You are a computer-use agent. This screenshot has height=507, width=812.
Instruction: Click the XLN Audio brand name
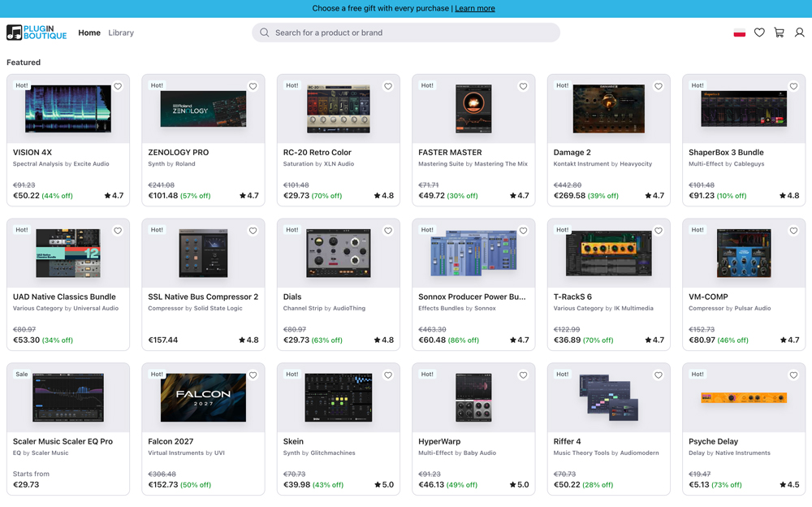click(x=339, y=164)
